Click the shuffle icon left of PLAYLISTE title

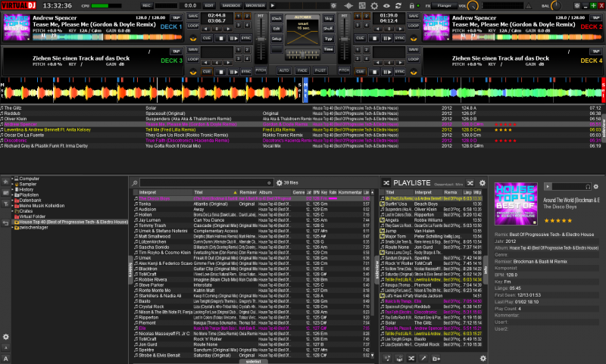(x=386, y=182)
